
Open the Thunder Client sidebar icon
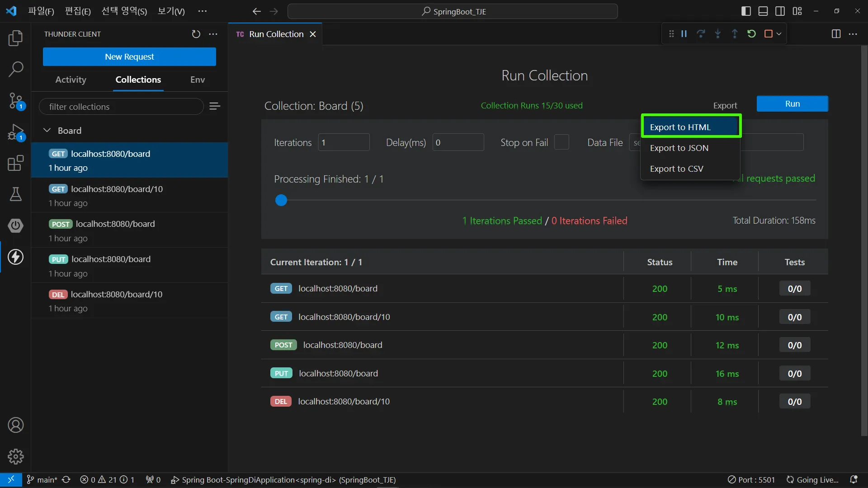15,257
